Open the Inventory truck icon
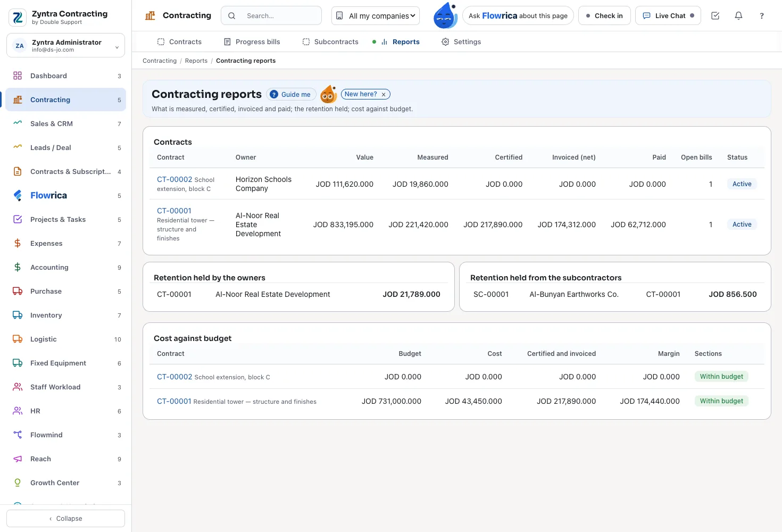782x532 pixels. 18,315
